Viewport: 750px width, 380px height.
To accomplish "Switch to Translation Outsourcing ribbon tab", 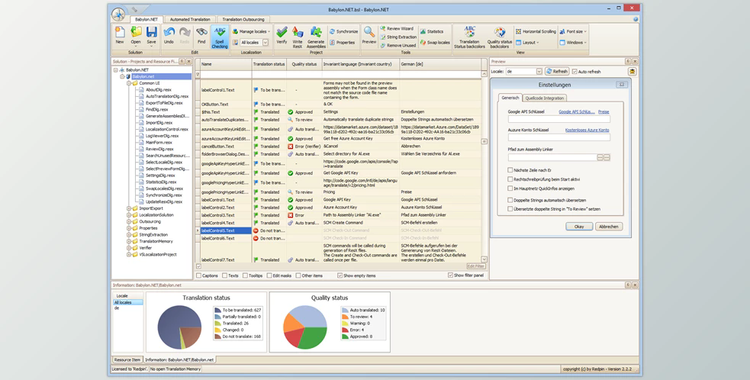I will click(x=243, y=19).
